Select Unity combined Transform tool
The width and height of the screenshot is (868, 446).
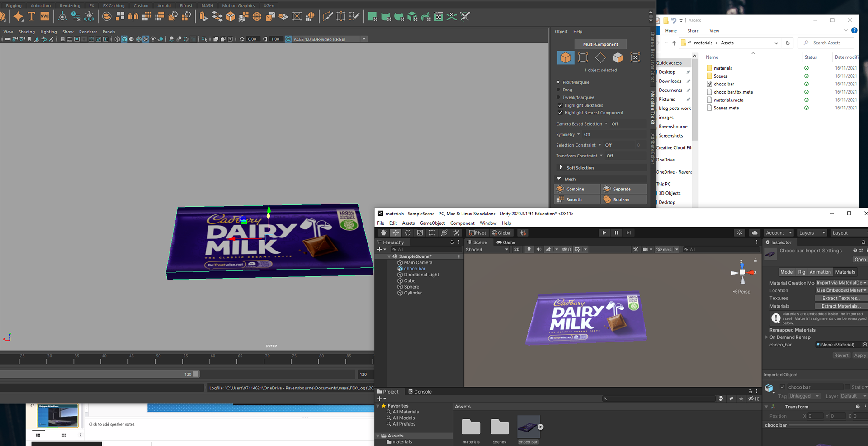444,233
